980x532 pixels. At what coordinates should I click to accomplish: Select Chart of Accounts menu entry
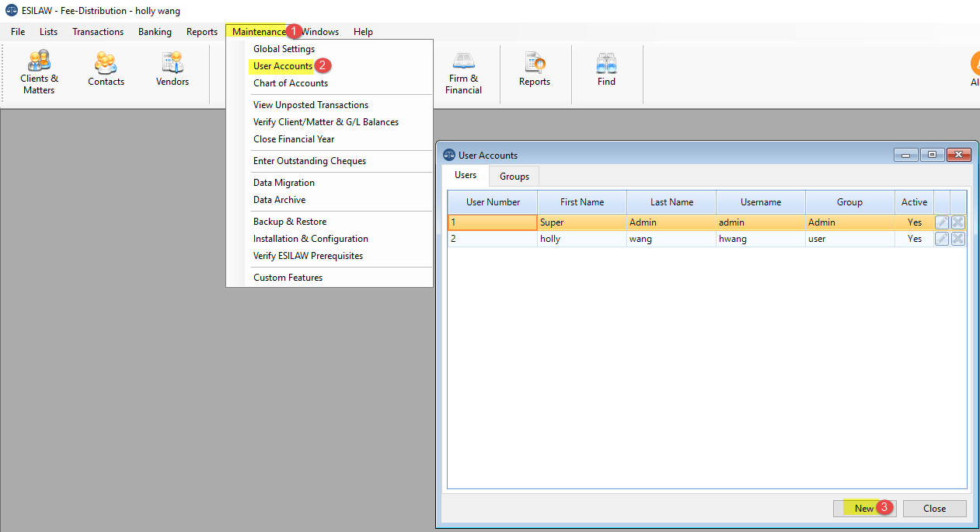point(291,83)
